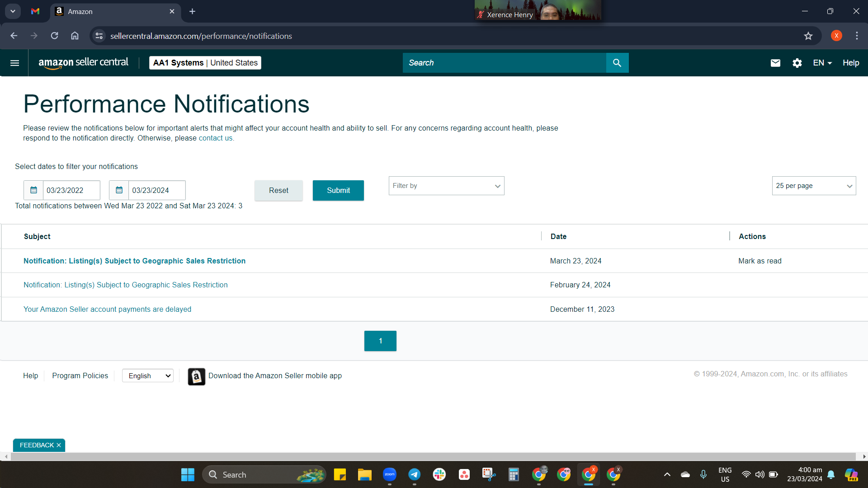Sort by the Subject column header
The width and height of the screenshot is (868, 488).
click(x=37, y=236)
